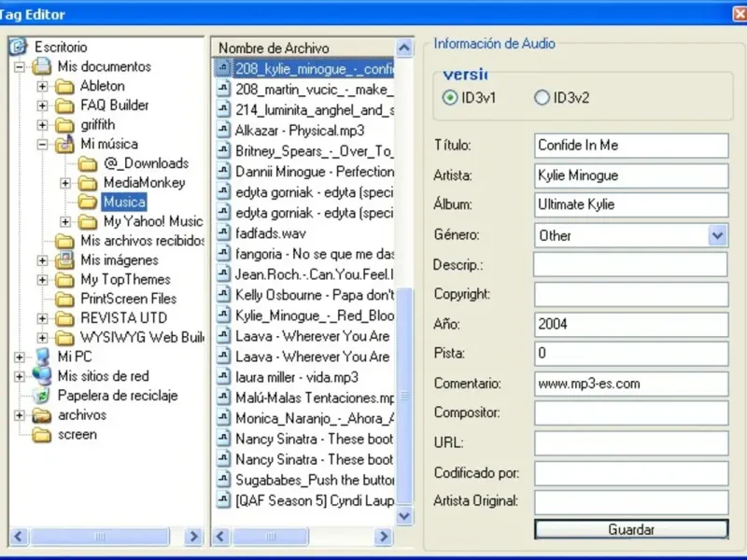Select file Kylie_Minogue_-_Red_Bloo
This screenshot has width=747, height=560.
(x=315, y=315)
